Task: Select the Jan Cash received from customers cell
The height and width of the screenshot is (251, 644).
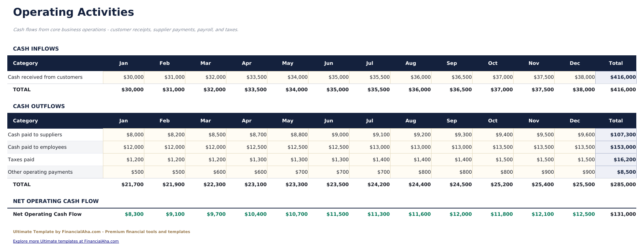Action: (x=124, y=77)
